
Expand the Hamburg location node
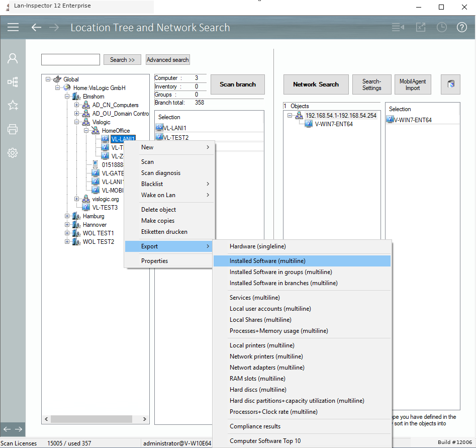click(67, 216)
